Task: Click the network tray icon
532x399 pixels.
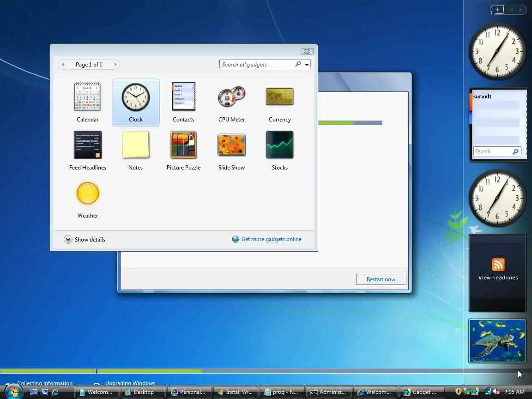Action: click(x=488, y=392)
